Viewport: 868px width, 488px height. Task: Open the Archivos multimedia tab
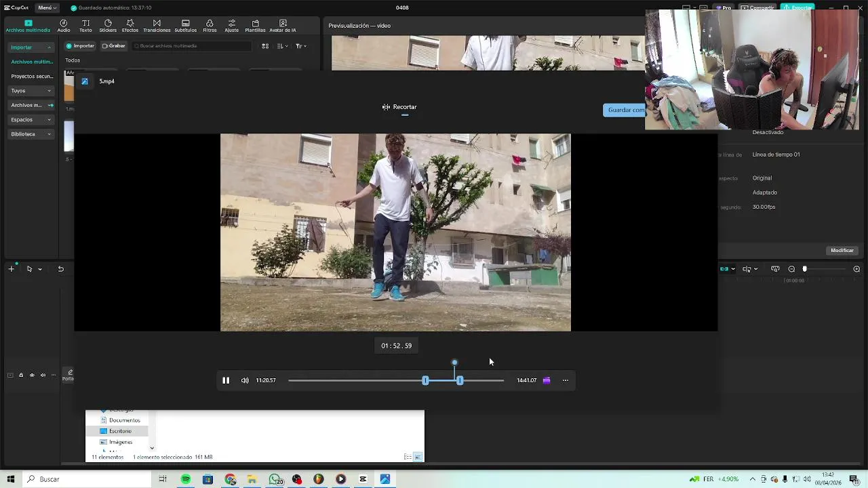(28, 26)
